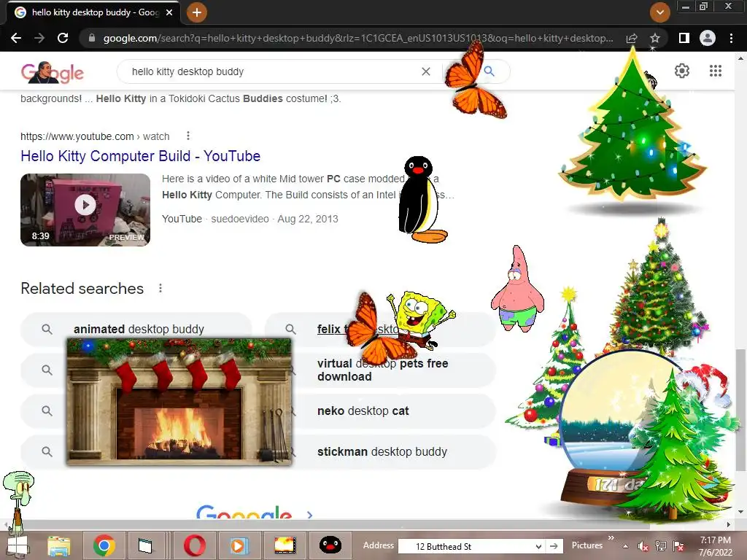The height and width of the screenshot is (560, 747).
Task: Go to the taskbar address arrow
Action: [554, 546]
